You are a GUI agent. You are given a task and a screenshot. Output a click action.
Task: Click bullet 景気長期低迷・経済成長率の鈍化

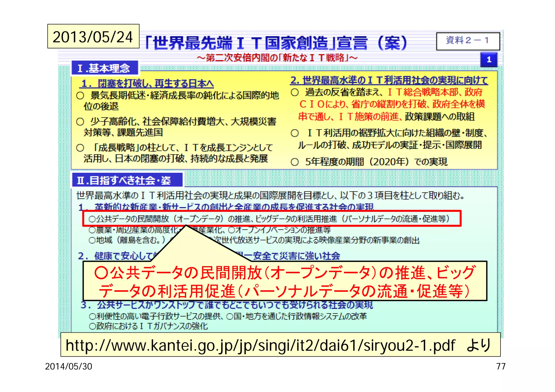[178, 101]
